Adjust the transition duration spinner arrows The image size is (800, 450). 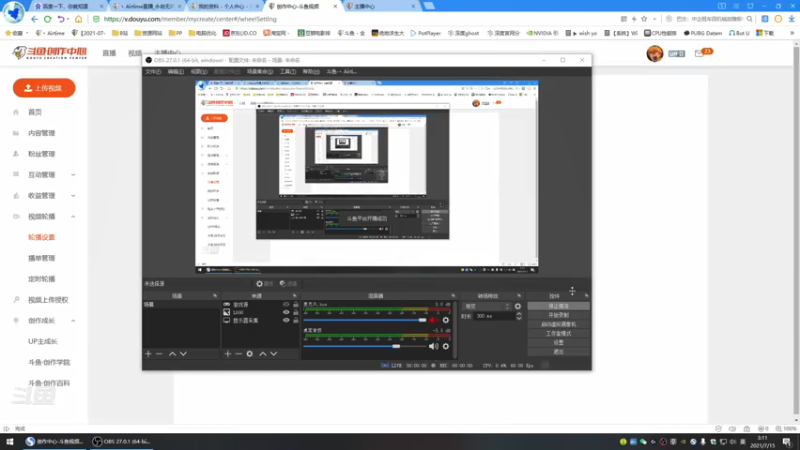point(519,316)
